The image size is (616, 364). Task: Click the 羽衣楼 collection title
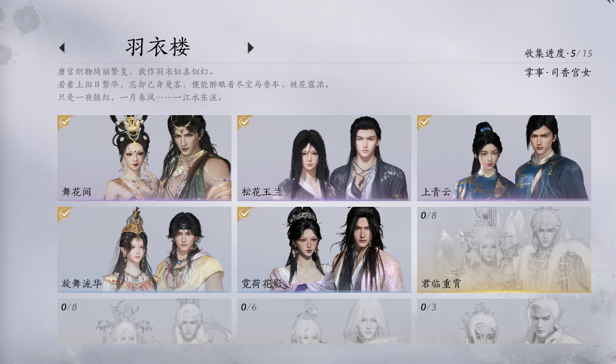coord(158,47)
